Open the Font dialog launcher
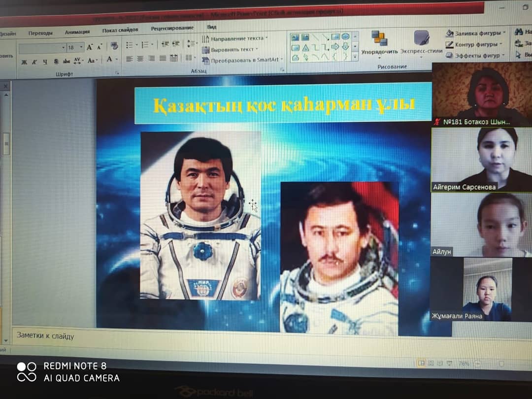Viewport: 532px width, 399px height. [117, 72]
